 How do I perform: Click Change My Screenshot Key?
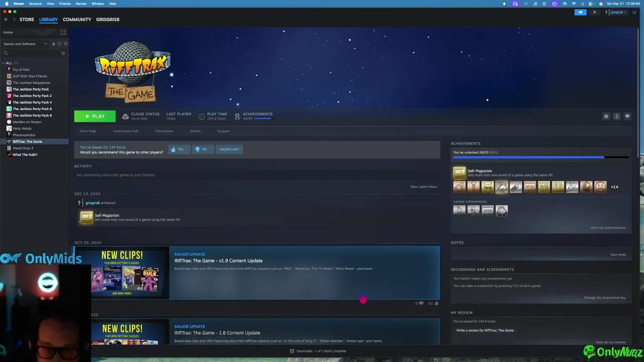click(x=605, y=298)
